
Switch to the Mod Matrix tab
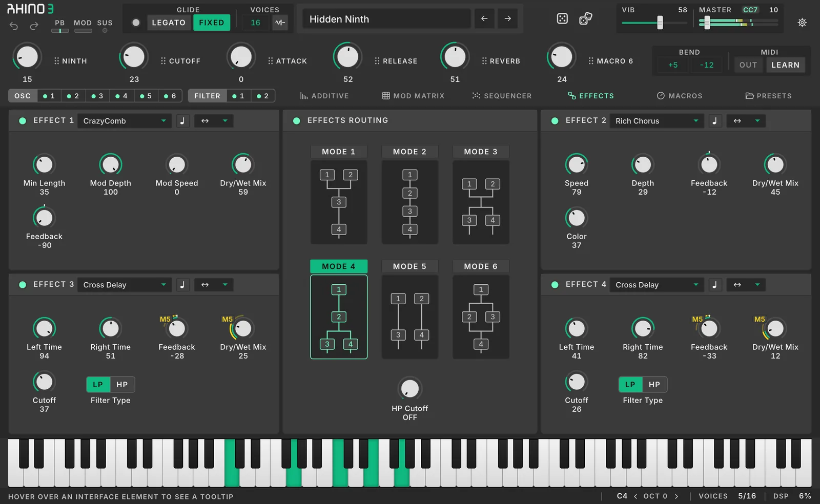coord(413,96)
